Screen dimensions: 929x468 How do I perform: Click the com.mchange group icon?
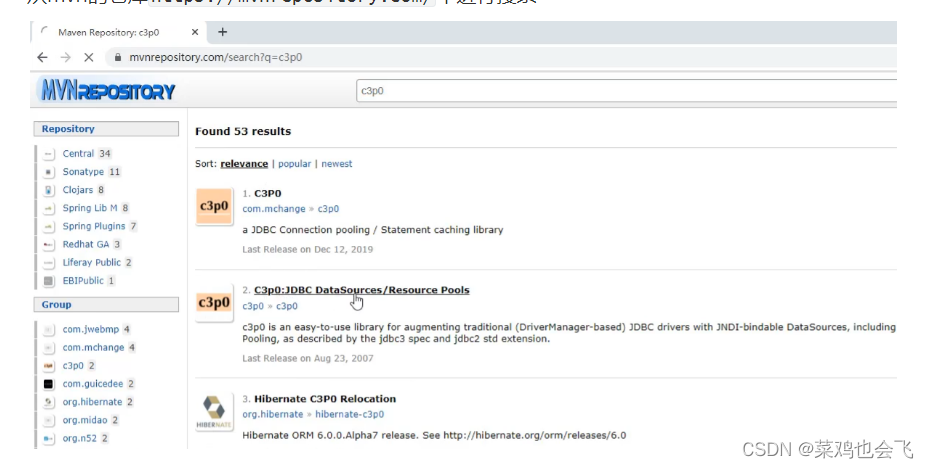click(49, 348)
